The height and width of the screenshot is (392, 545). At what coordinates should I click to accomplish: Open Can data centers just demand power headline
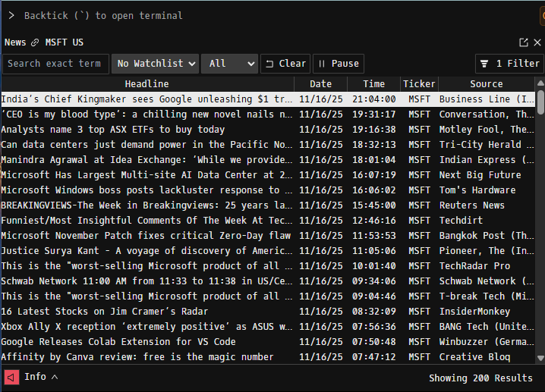pyautogui.click(x=146, y=145)
